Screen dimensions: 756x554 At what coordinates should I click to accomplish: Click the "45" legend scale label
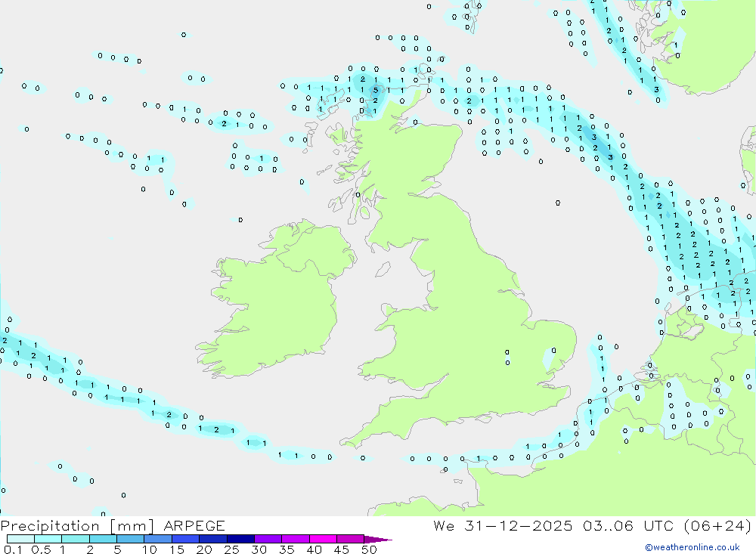tap(342, 549)
